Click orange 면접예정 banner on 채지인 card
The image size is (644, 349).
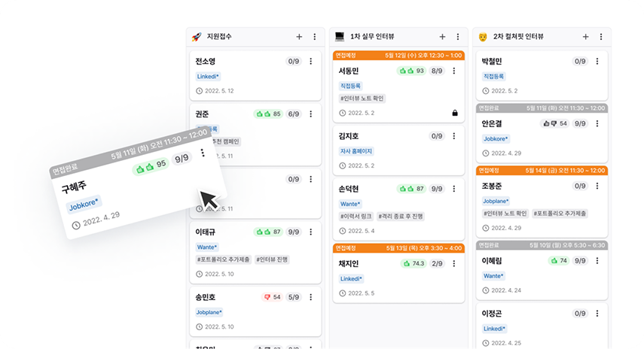398,247
